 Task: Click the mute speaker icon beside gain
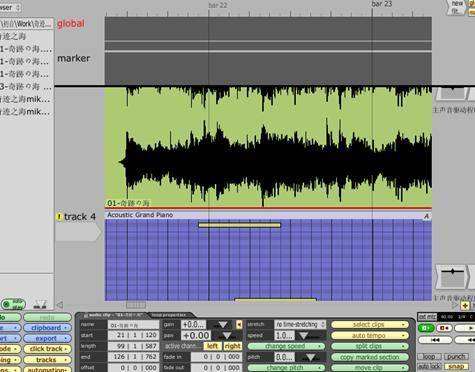point(239,324)
